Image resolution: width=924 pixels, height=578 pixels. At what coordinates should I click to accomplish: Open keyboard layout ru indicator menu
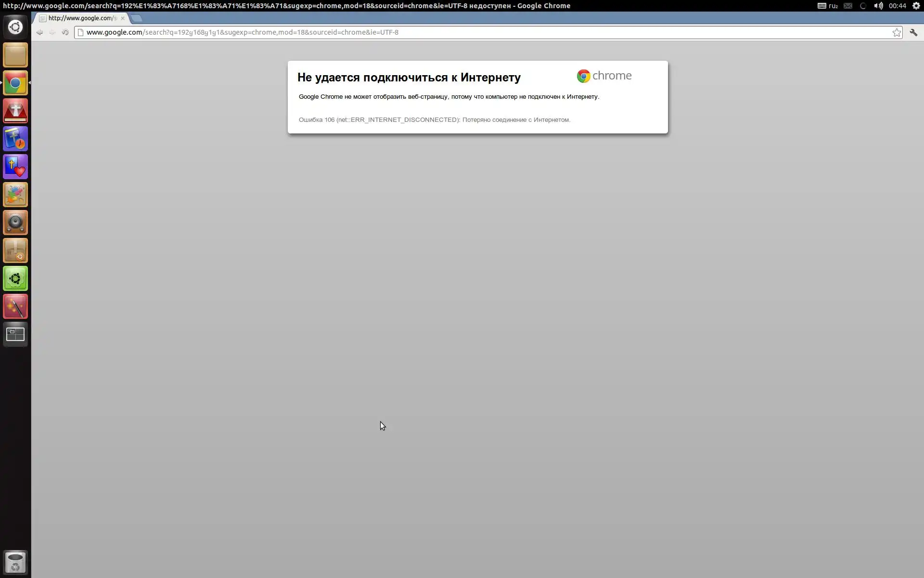[x=828, y=6]
